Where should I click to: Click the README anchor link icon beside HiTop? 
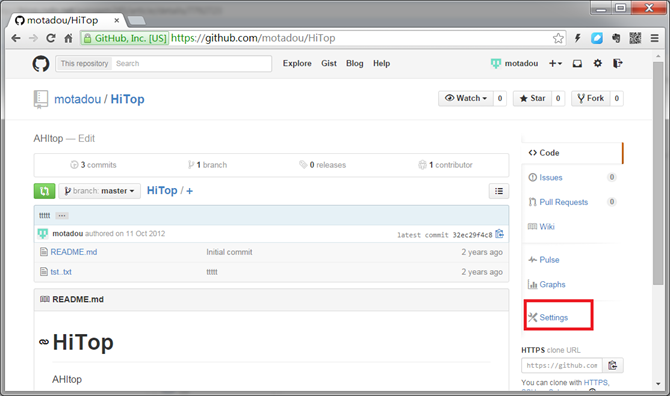44,342
